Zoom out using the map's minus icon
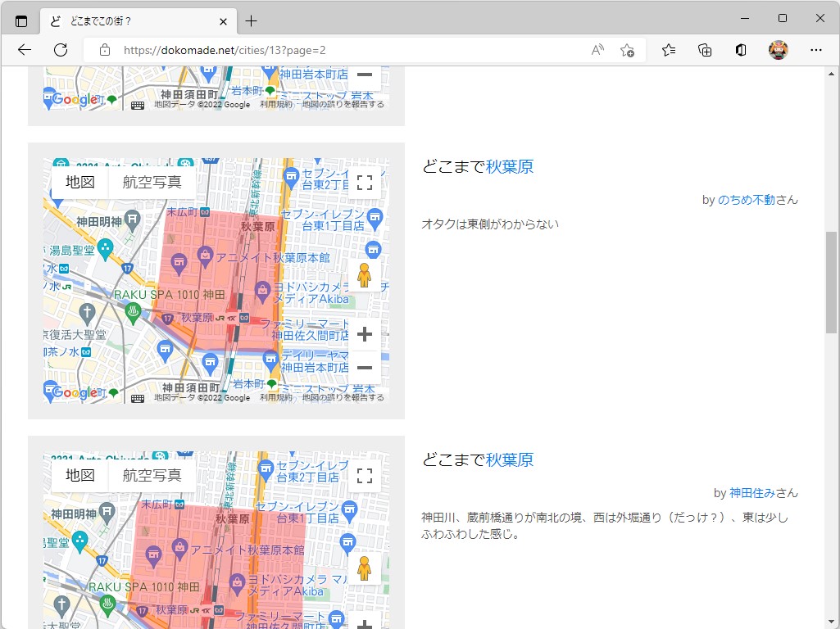The image size is (840, 629). (x=365, y=367)
